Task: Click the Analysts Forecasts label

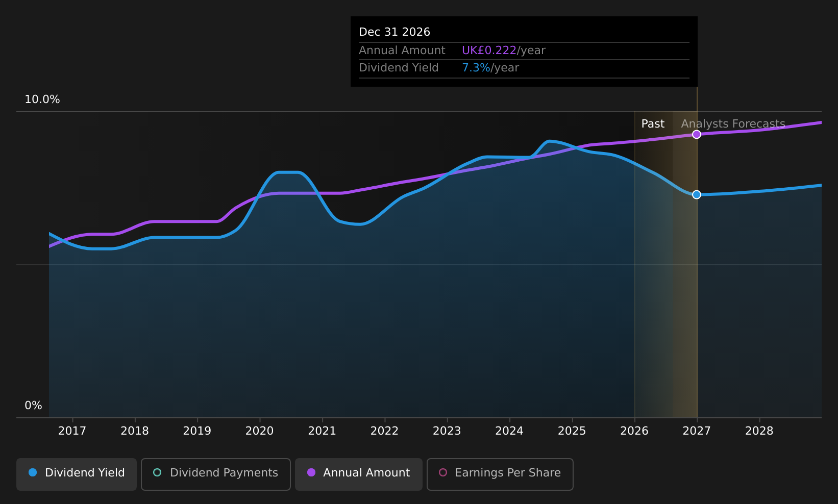Action: (x=733, y=124)
